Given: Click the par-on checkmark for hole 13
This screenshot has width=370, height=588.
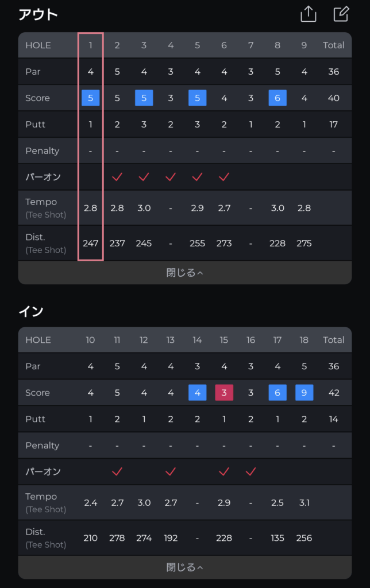Looking at the screenshot, I should coord(171,471).
